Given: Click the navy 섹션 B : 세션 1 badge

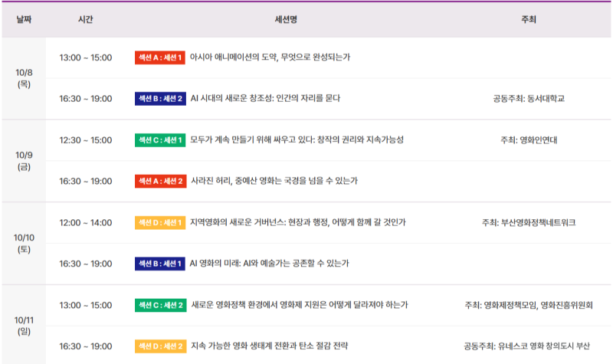Looking at the screenshot, I should 160,264.
